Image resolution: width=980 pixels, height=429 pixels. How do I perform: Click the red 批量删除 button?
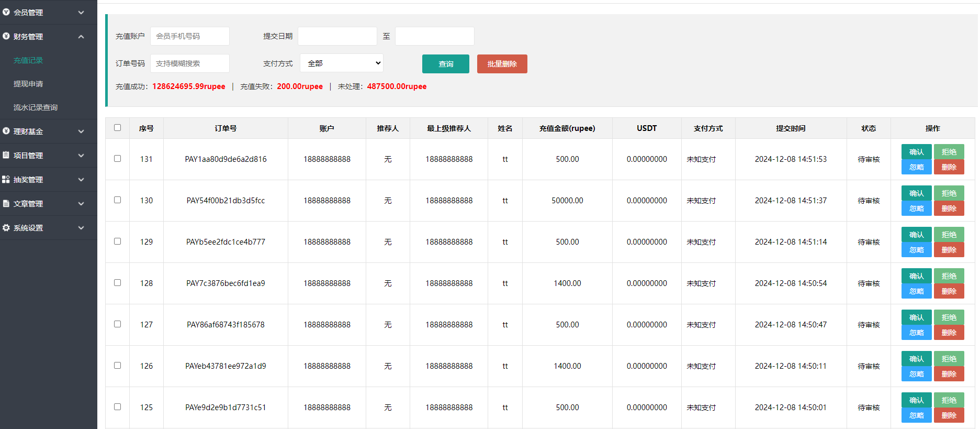[x=502, y=64]
